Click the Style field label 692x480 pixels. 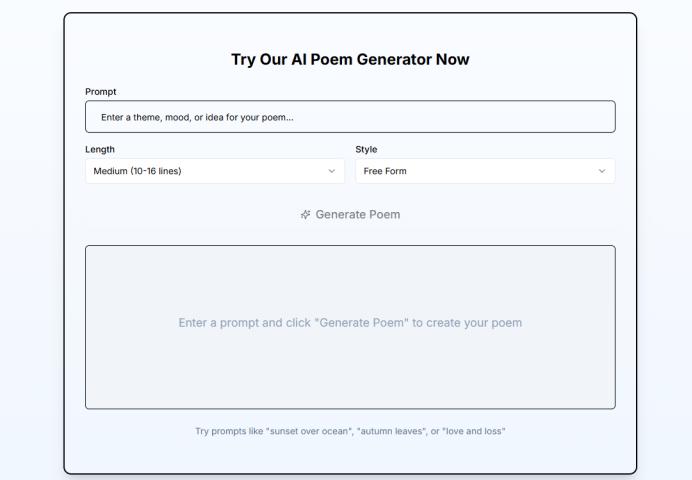[x=366, y=149]
